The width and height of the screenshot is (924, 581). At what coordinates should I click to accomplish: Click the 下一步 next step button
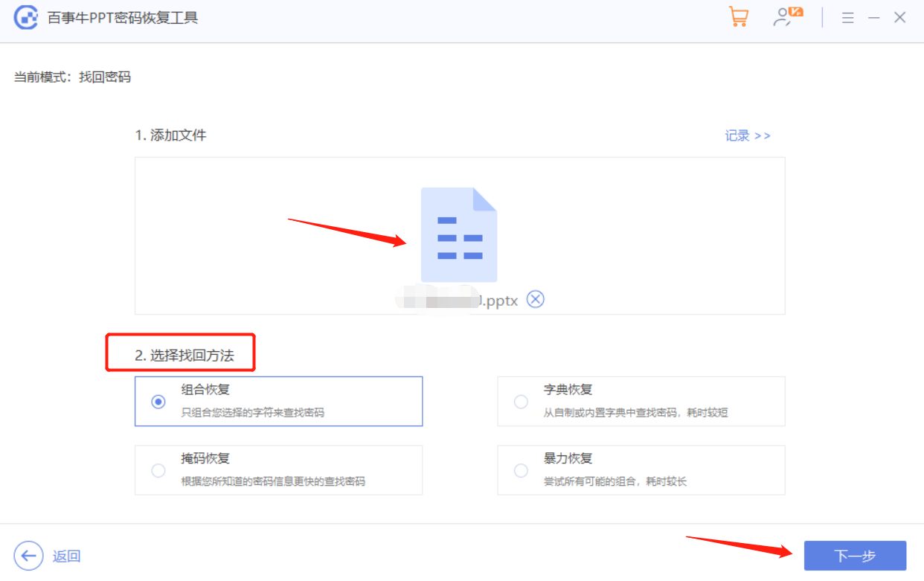point(854,556)
